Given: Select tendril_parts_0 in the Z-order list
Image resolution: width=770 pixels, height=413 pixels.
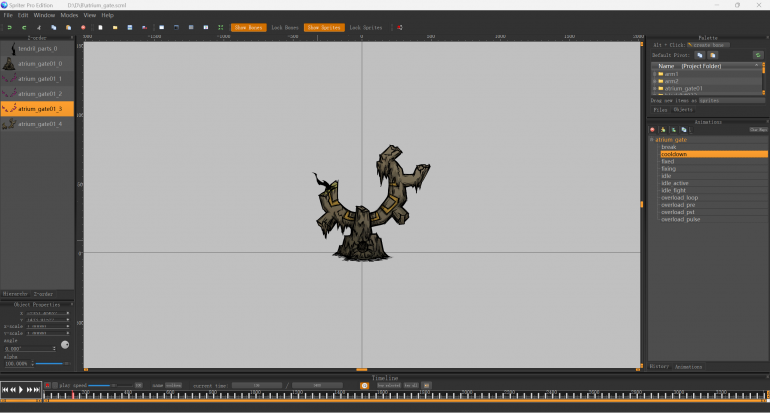Looking at the screenshot, I should pyautogui.click(x=37, y=49).
